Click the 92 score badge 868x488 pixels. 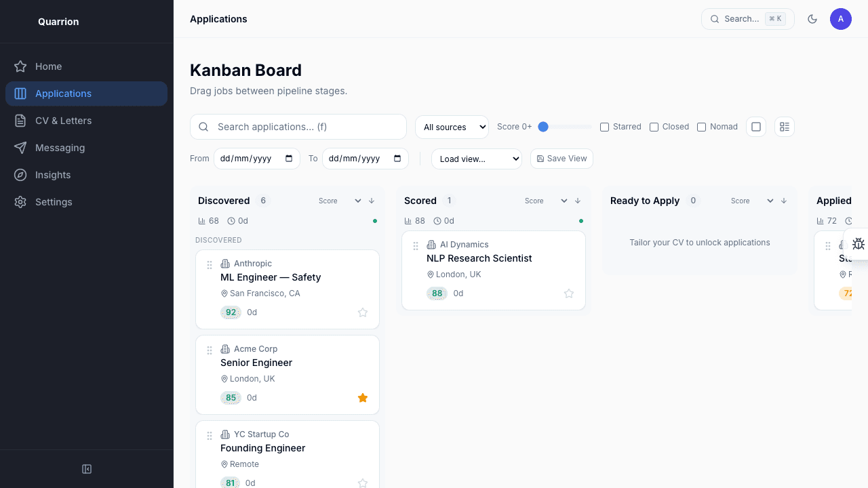click(x=231, y=312)
